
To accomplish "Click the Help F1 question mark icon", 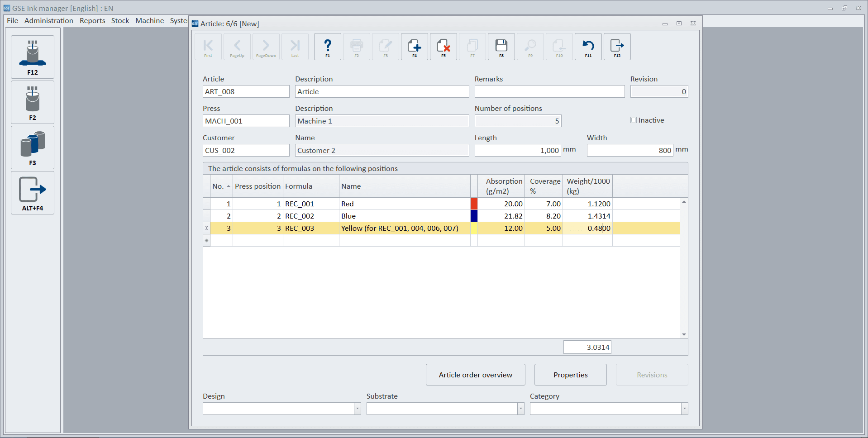I will tap(328, 46).
